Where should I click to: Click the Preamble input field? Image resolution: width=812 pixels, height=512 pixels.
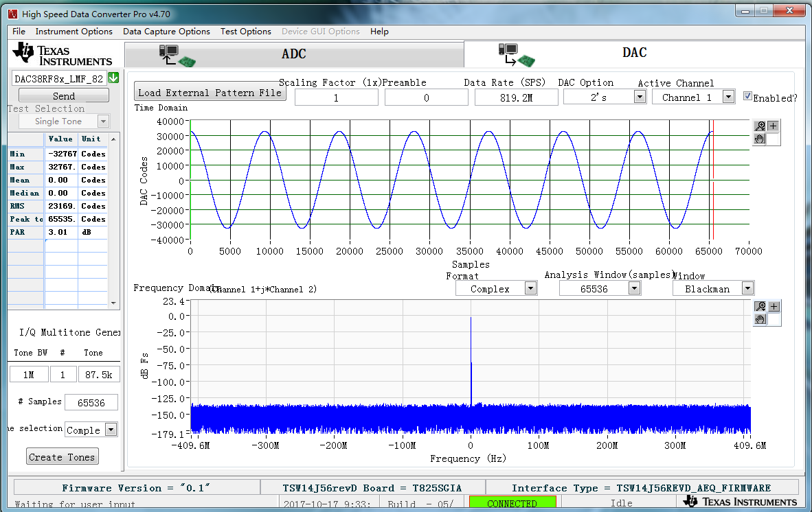coord(426,97)
